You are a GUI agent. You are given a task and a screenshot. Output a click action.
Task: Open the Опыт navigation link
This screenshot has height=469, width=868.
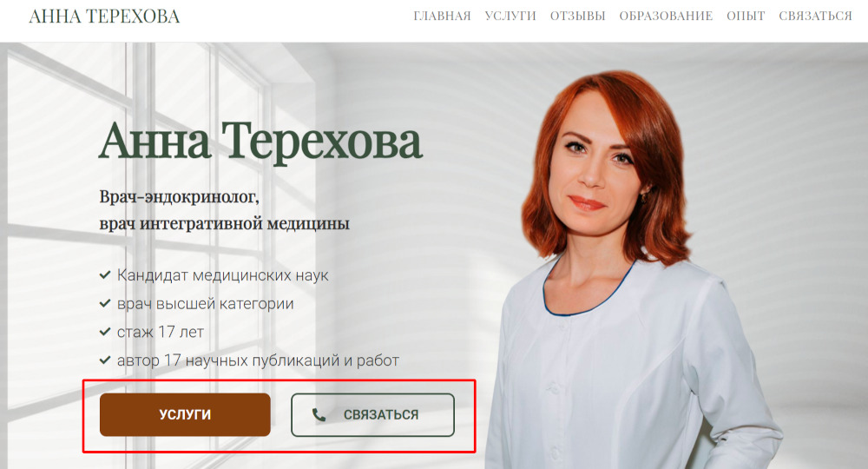tap(746, 16)
